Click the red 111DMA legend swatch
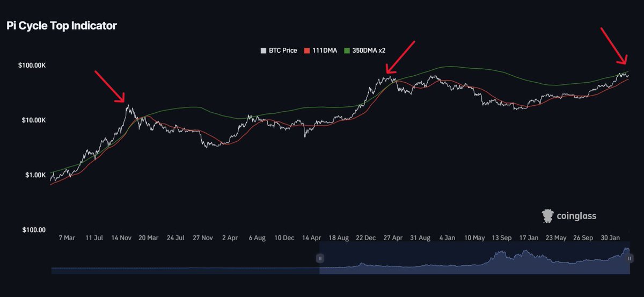The height and width of the screenshot is (297, 644). [307, 50]
